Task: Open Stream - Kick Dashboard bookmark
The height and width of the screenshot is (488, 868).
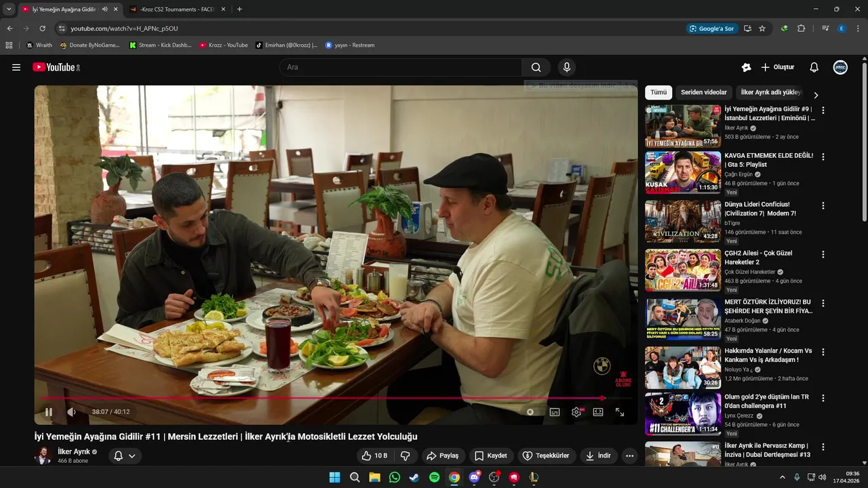Action: 161,45
